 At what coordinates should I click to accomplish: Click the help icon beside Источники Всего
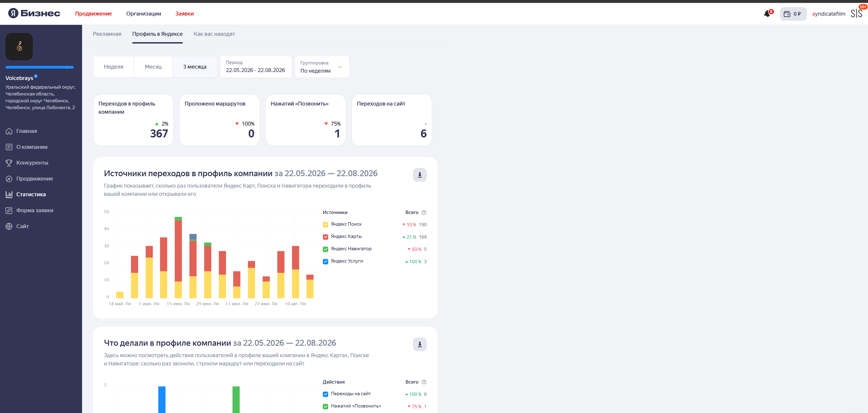[424, 213]
